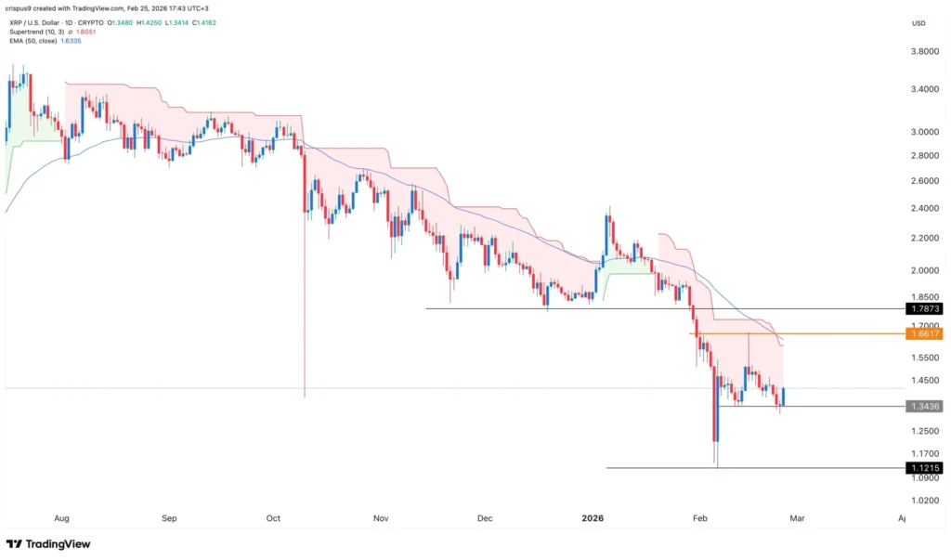The width and height of the screenshot is (951, 560).
Task: Click the 1.1215 black price label
Action: coord(924,468)
